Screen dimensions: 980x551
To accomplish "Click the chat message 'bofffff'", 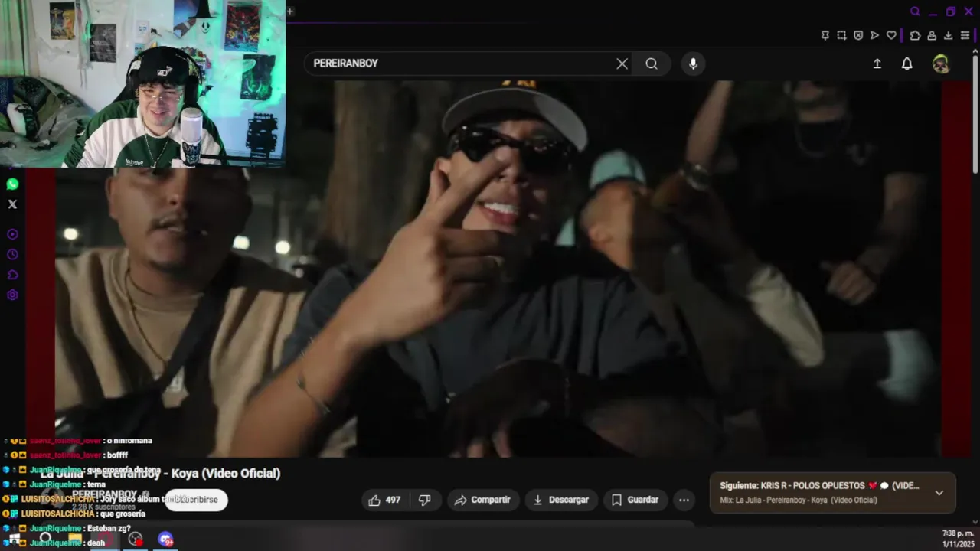I will [x=117, y=455].
